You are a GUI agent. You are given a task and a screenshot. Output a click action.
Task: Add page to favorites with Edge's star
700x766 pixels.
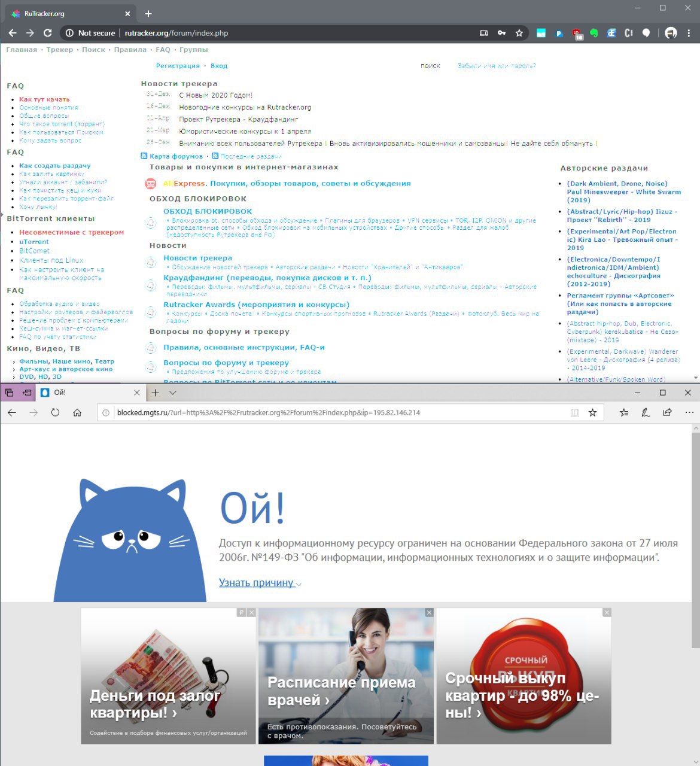(592, 412)
